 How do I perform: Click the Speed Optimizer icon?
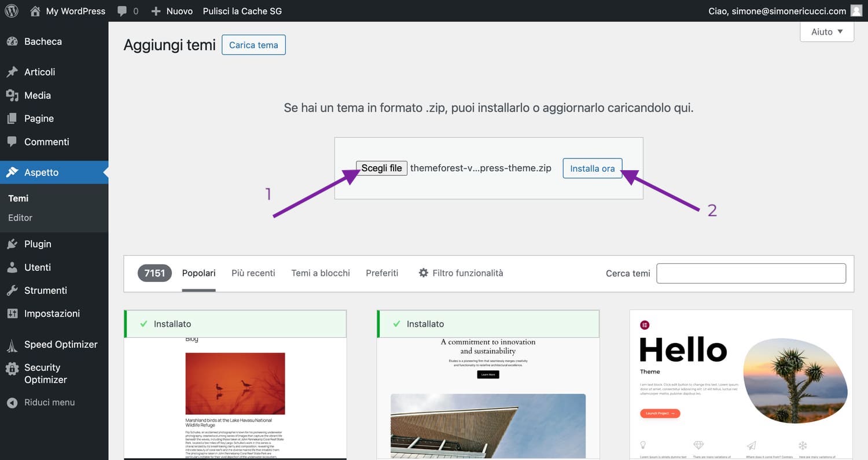[x=12, y=345]
